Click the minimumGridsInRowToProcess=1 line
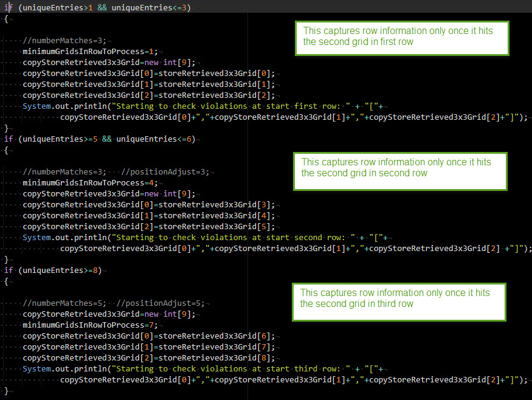This screenshot has height=400, width=532. [90, 52]
